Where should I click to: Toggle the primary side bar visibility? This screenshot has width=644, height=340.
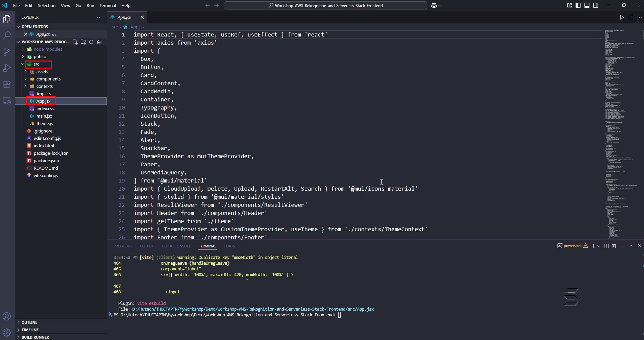coord(578,5)
